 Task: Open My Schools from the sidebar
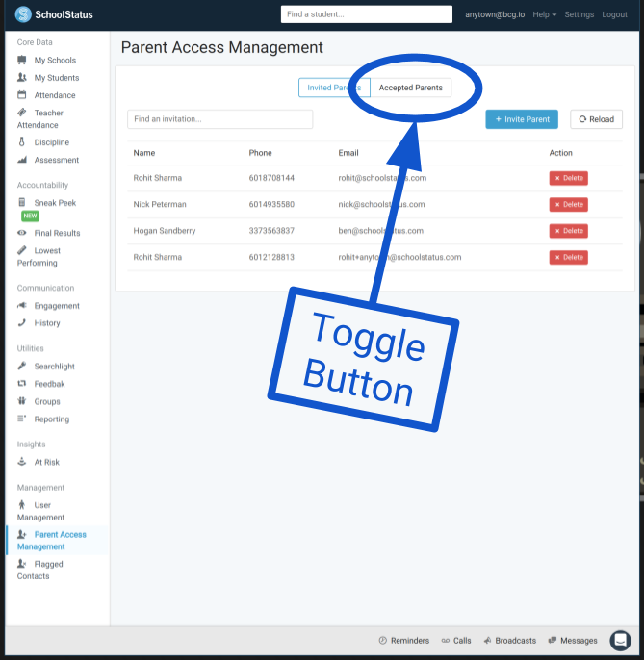(x=55, y=61)
